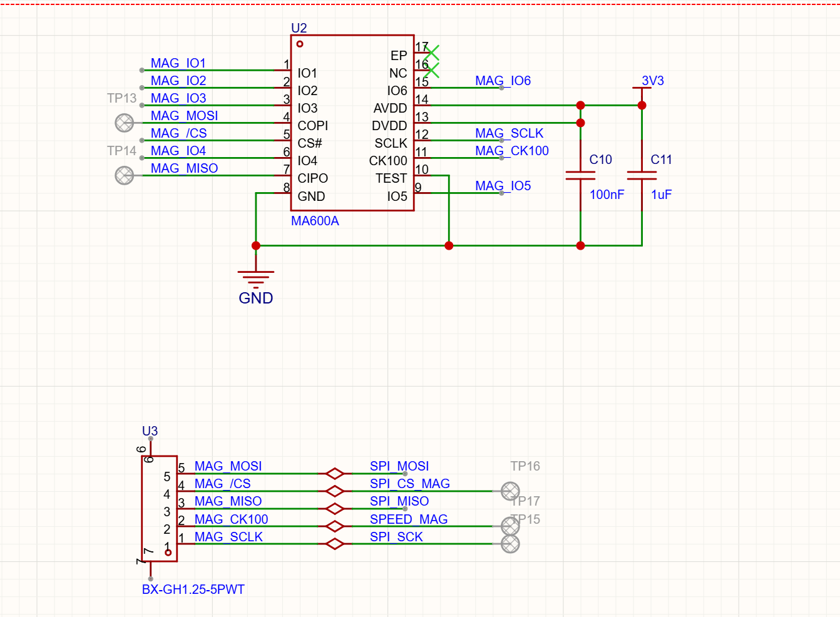
Task: Select MAG_/CS net label on U3 pin 4
Action: [222, 484]
